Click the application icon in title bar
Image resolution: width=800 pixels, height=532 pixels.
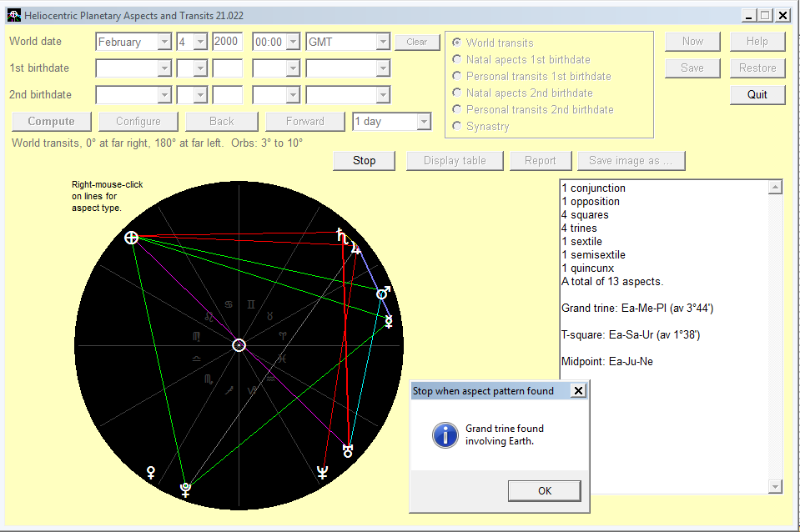pos(14,15)
